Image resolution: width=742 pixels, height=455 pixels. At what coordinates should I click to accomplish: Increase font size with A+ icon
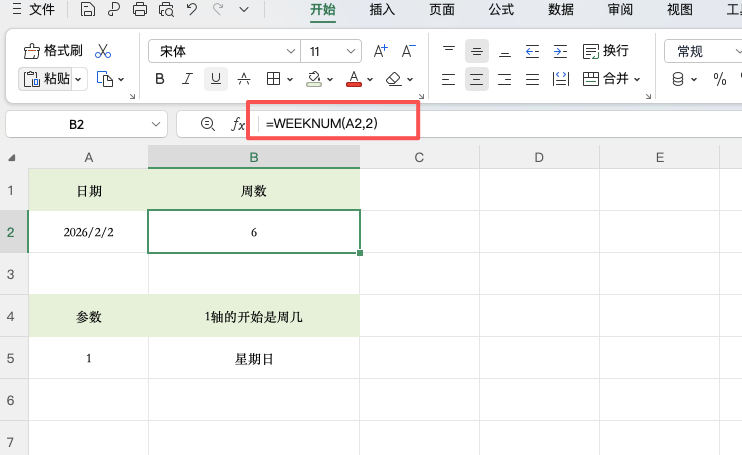[380, 51]
